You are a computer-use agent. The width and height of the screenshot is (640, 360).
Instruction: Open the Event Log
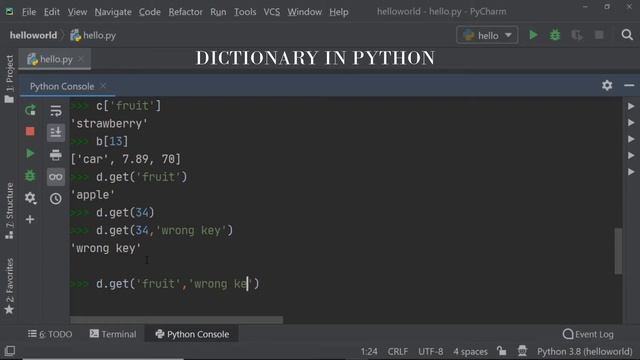(588, 334)
